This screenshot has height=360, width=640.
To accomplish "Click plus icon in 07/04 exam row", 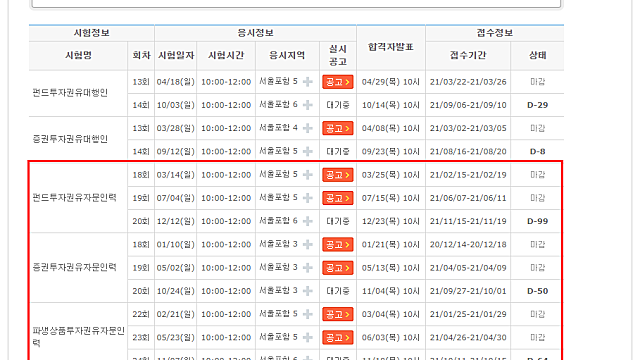I will [x=308, y=198].
